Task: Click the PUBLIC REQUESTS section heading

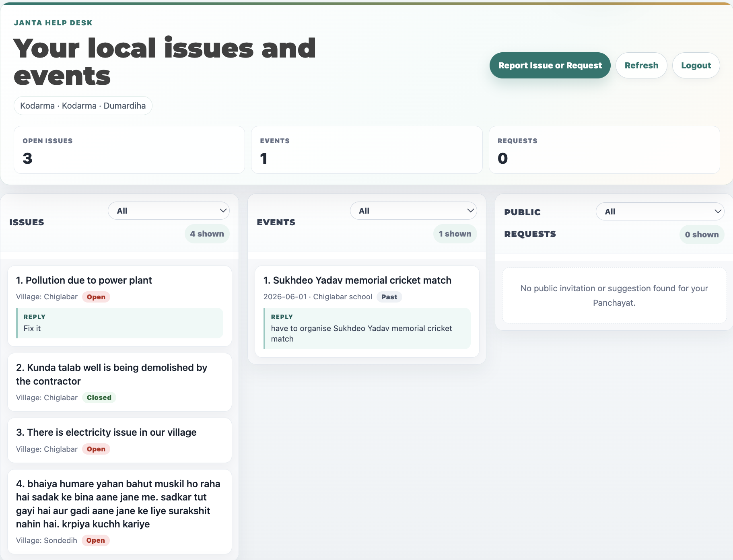Action: point(530,223)
